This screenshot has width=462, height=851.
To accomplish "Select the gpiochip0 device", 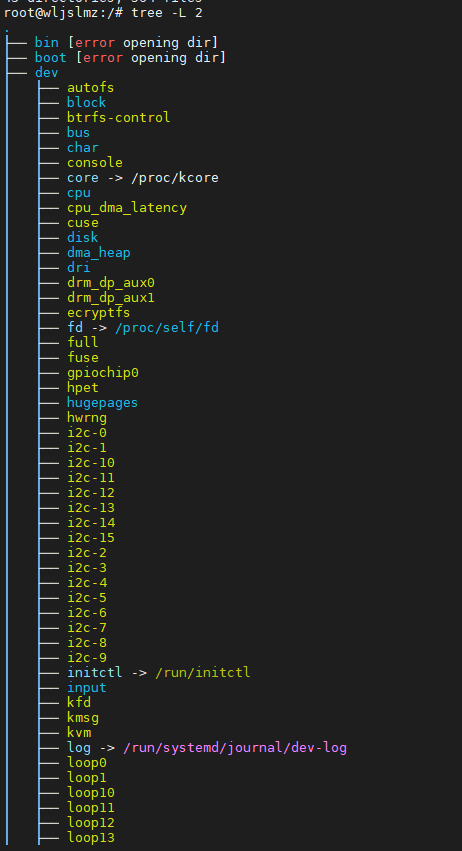I will [103, 373].
